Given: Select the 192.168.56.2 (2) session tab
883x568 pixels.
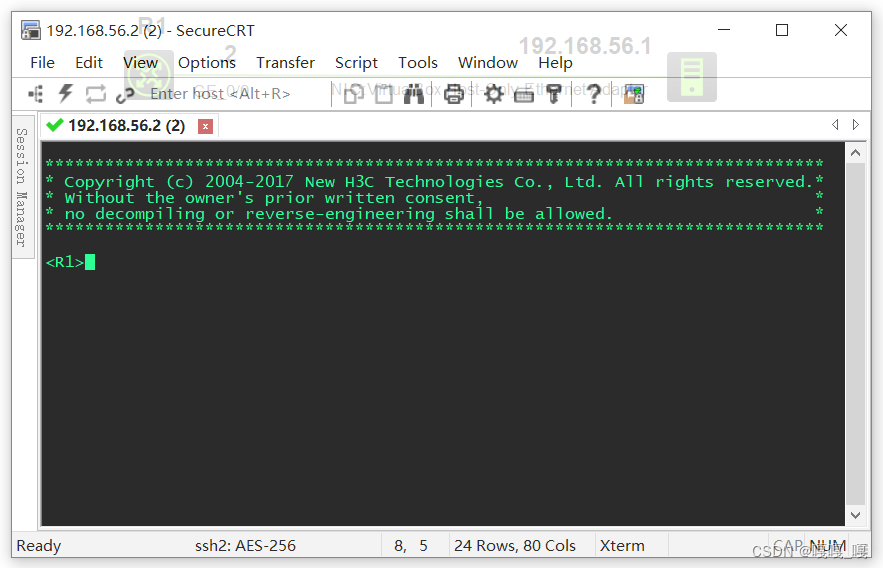Looking at the screenshot, I should [x=127, y=126].
